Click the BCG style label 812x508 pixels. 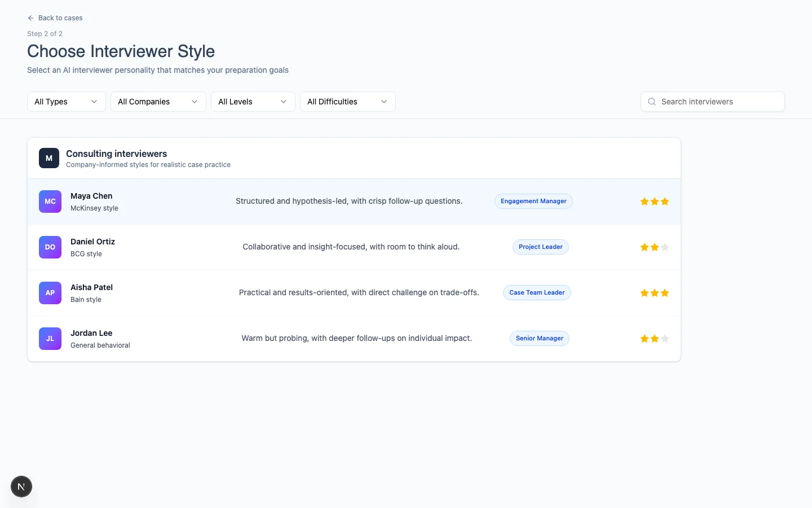[86, 254]
